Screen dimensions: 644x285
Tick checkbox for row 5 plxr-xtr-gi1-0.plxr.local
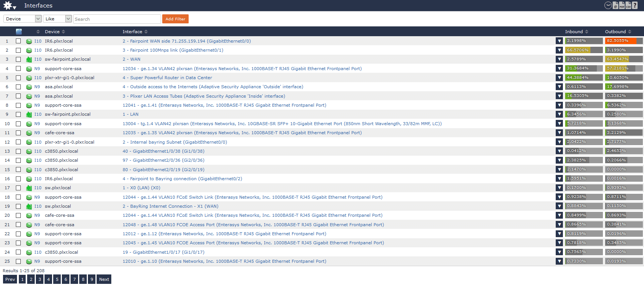point(18,78)
